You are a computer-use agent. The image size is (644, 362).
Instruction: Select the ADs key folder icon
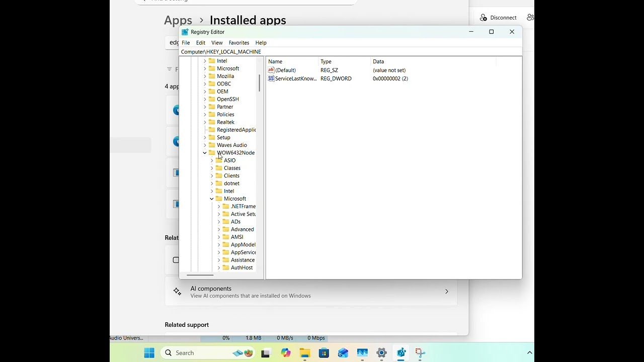pos(226,222)
